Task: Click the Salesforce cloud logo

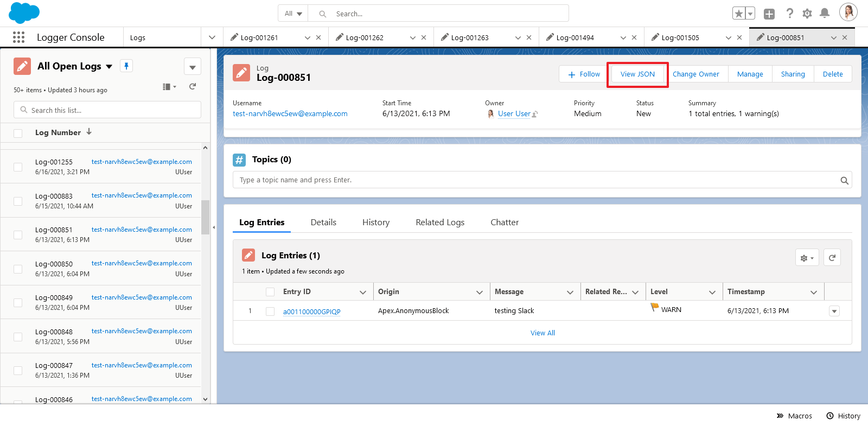Action: point(24,13)
